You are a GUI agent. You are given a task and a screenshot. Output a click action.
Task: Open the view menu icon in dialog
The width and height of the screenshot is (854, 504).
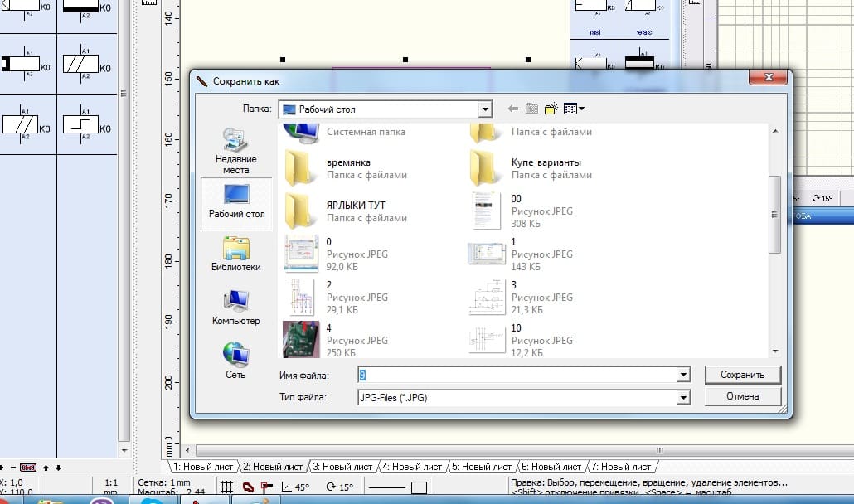point(574,109)
